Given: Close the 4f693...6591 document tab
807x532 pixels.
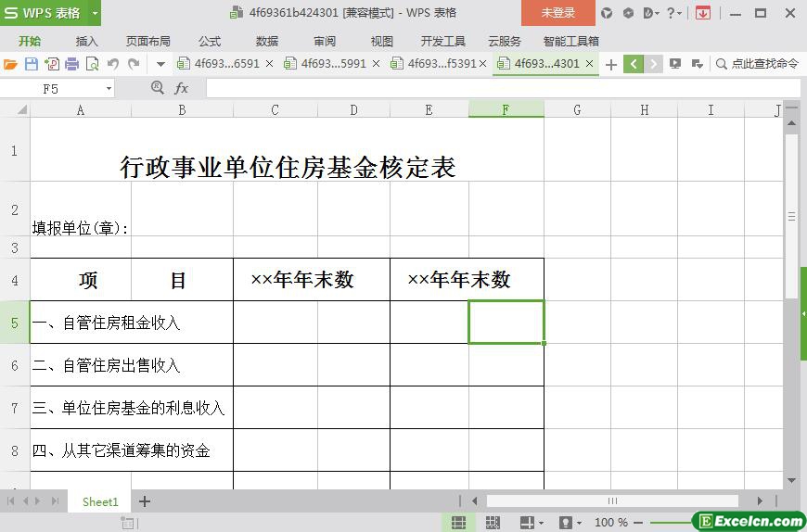Looking at the screenshot, I should pyautogui.click(x=269, y=64).
